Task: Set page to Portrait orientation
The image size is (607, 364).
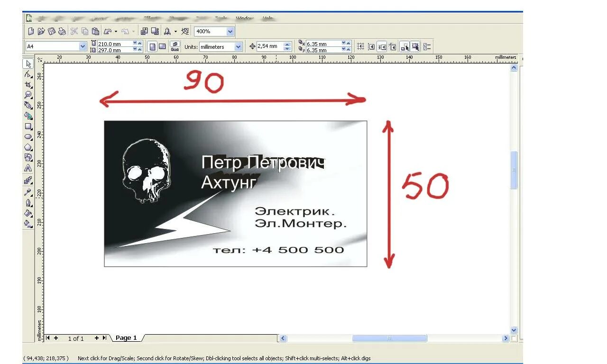Action: click(x=153, y=46)
